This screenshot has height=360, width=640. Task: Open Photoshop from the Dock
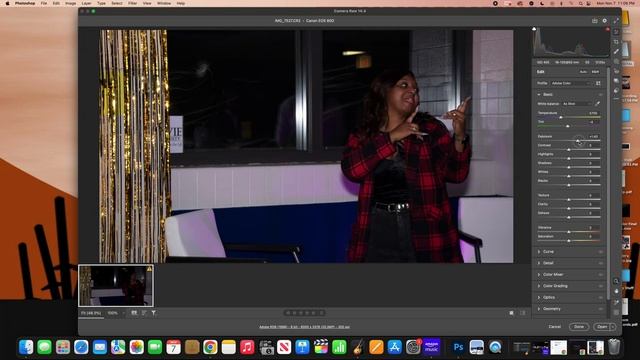click(x=458, y=347)
